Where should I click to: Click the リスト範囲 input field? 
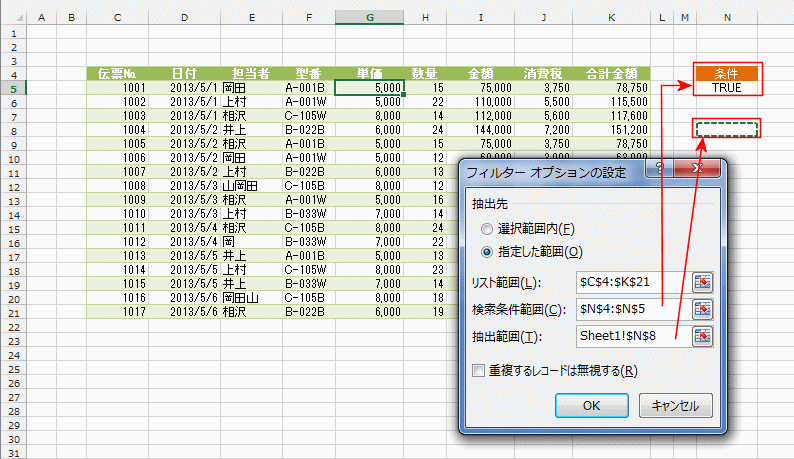point(632,283)
